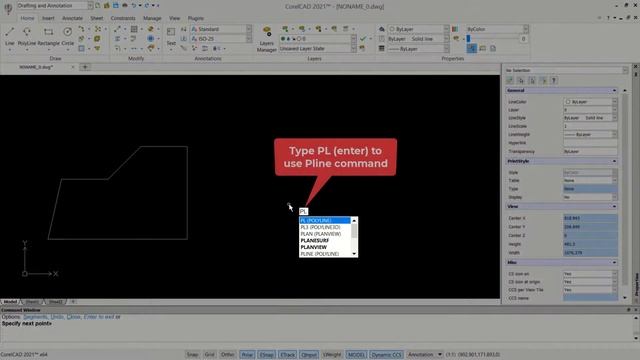This screenshot has height=360, width=640.
Task: Click the color palette icon beside ByColor
Action: 455,29
